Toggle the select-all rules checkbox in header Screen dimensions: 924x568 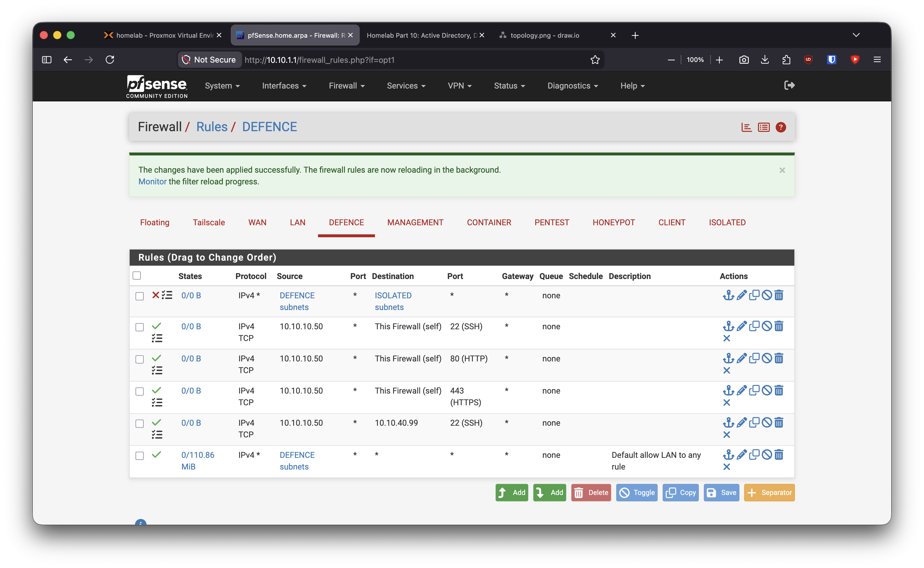(x=137, y=275)
